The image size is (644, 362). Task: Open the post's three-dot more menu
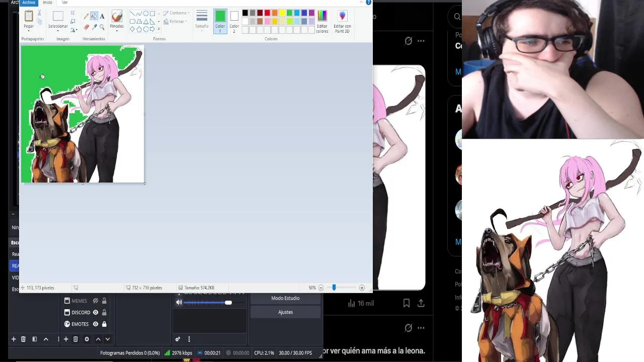tap(421, 41)
